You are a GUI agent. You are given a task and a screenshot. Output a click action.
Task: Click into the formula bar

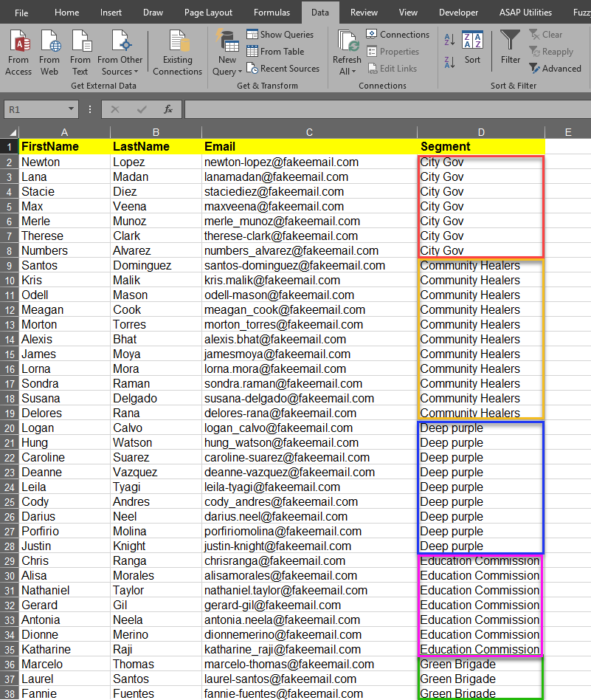[387, 109]
